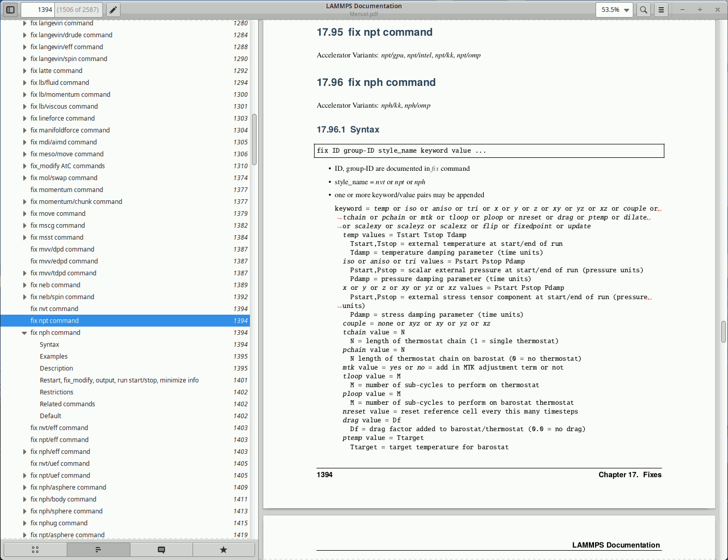The width and height of the screenshot is (728, 560).
Task: Follow the npt/gpu accelerator variant link
Action: coord(392,55)
